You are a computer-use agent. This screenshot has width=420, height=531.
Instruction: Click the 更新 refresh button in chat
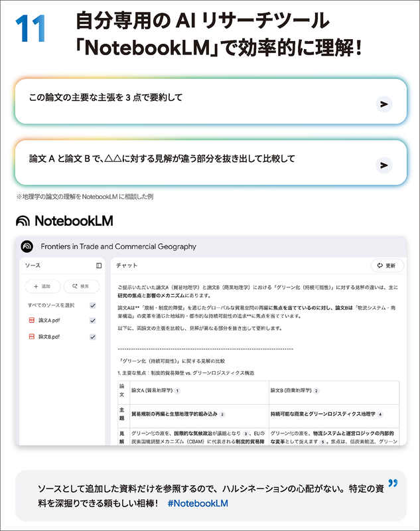(x=387, y=265)
